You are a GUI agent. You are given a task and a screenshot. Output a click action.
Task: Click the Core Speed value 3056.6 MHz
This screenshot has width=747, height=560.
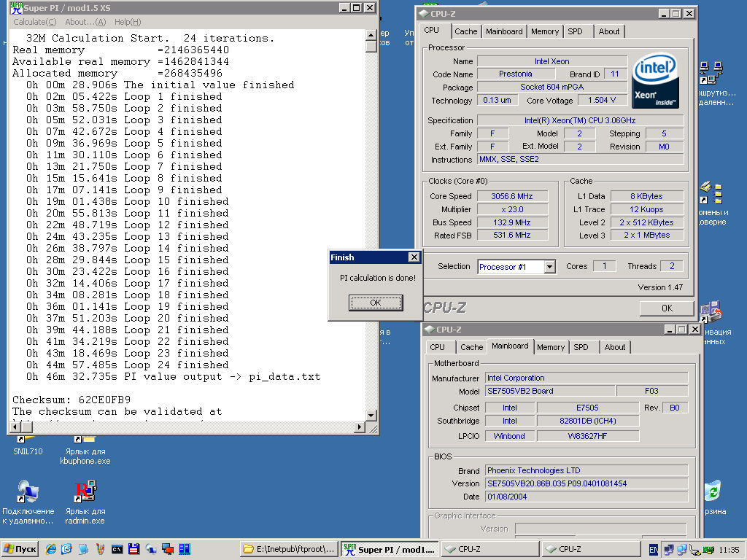[512, 196]
